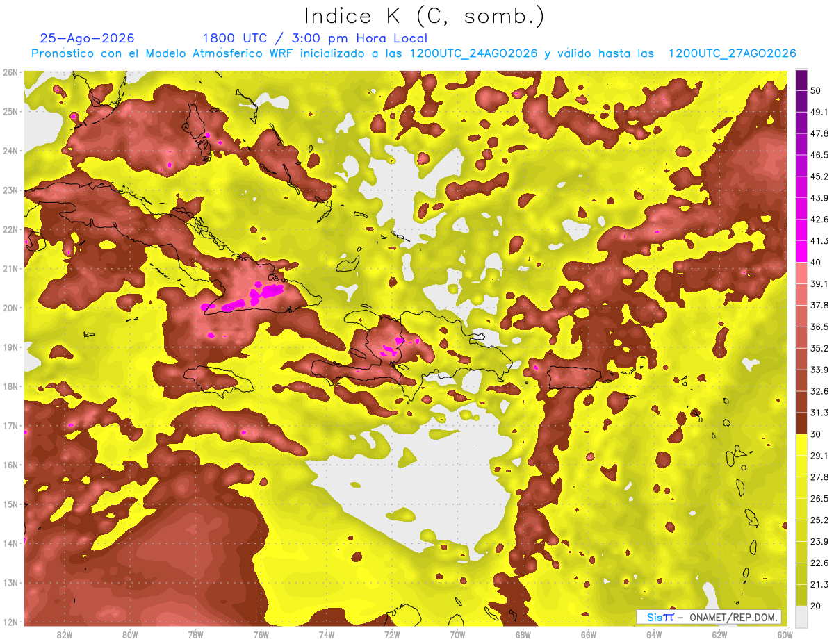Click the latitude axis label '22N'
This screenshot has height=644, width=834.
click(x=10, y=229)
